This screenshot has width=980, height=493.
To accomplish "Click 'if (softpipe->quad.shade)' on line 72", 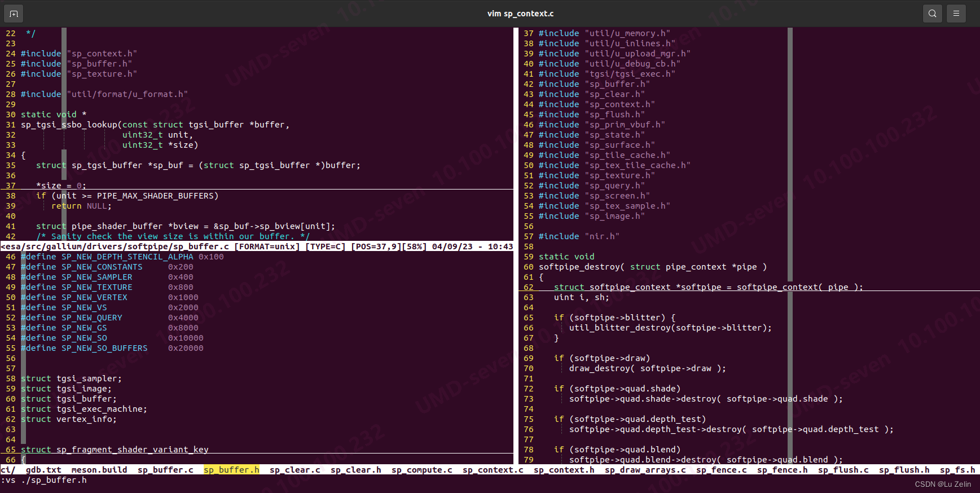I will pyautogui.click(x=617, y=389).
